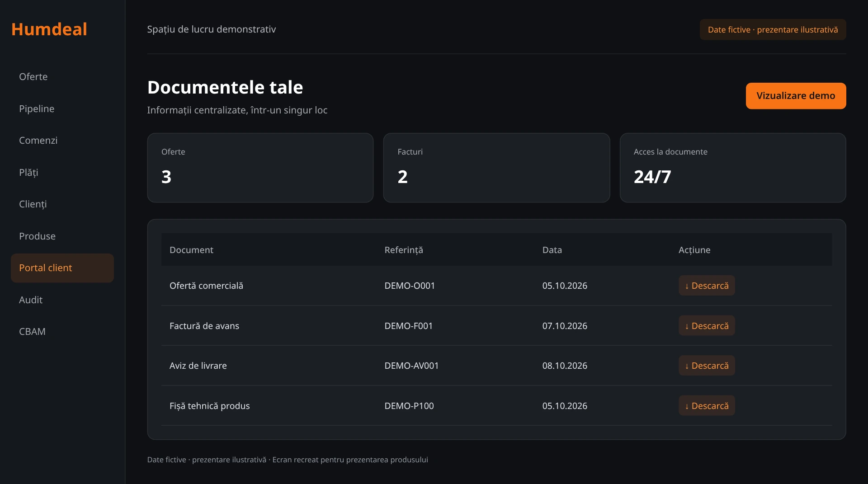Select the Portal client sidebar item
The width and height of the screenshot is (868, 484).
click(x=62, y=268)
